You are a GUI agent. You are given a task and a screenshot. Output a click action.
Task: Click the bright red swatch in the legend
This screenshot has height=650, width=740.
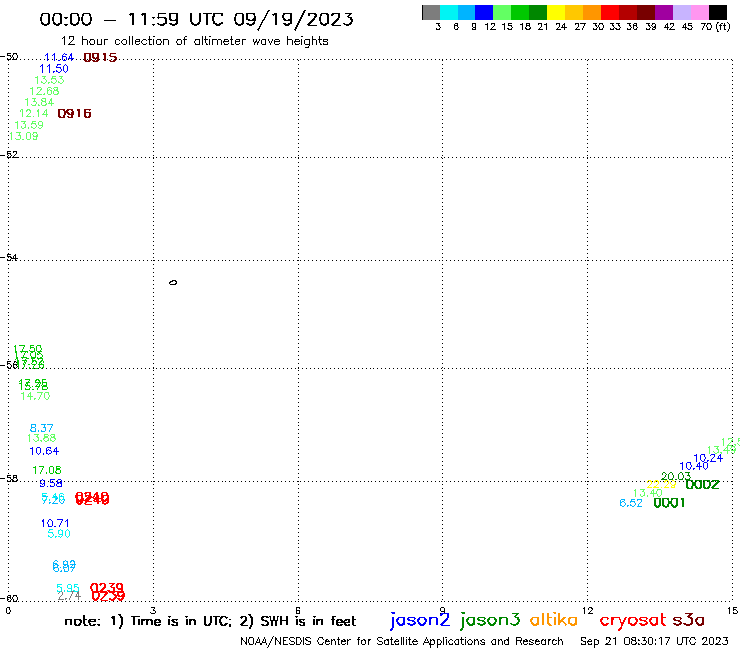point(610,12)
